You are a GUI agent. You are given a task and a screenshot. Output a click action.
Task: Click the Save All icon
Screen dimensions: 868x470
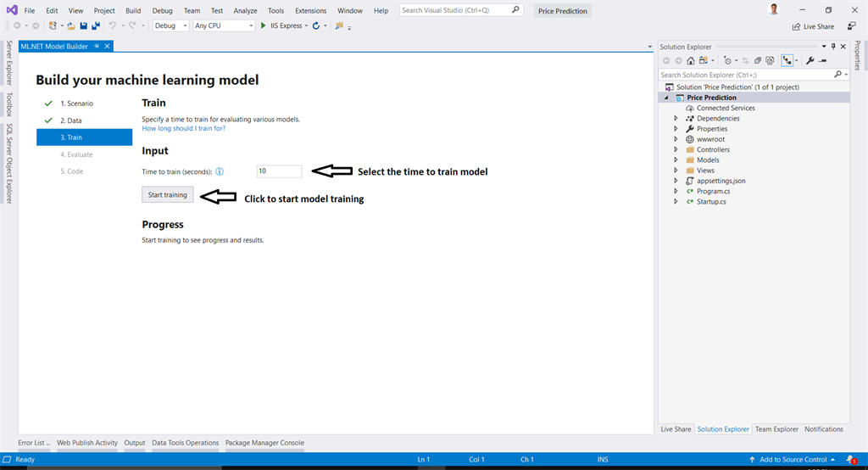(96, 25)
